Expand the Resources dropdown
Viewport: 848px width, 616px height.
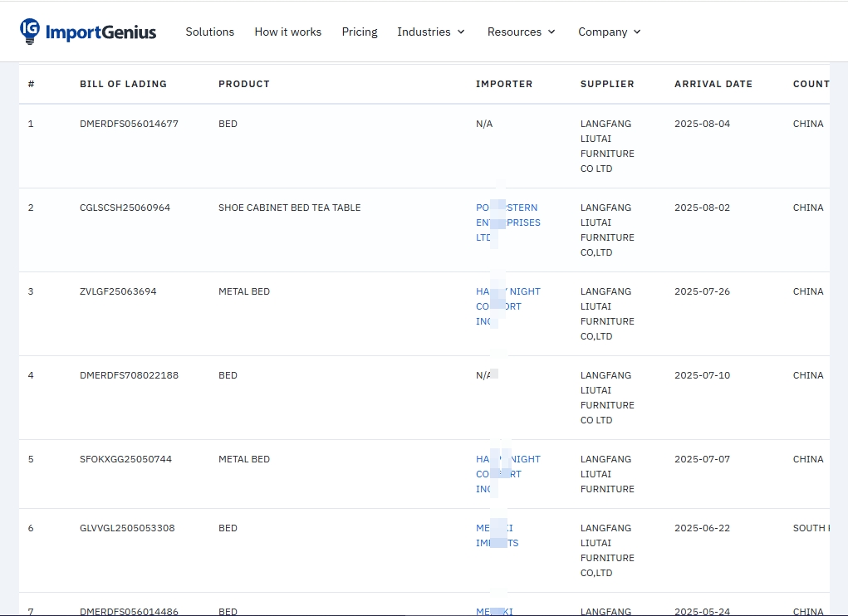tap(522, 32)
